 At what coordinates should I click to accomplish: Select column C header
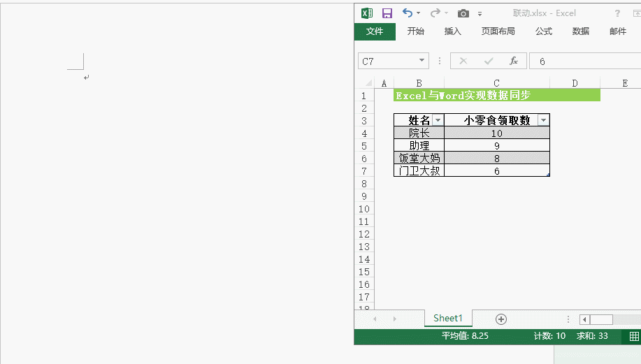(497, 83)
